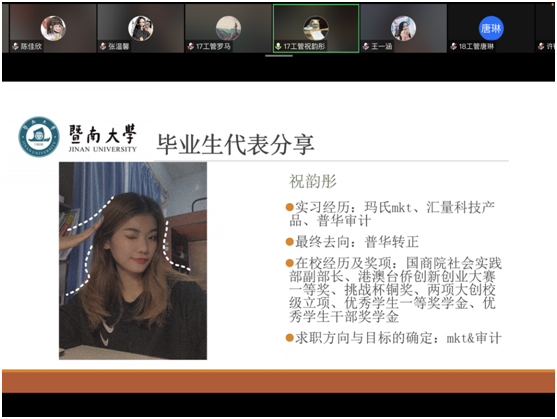
Task: Click the green active mic icon for 17工管祝韵彤
Action: point(278,46)
